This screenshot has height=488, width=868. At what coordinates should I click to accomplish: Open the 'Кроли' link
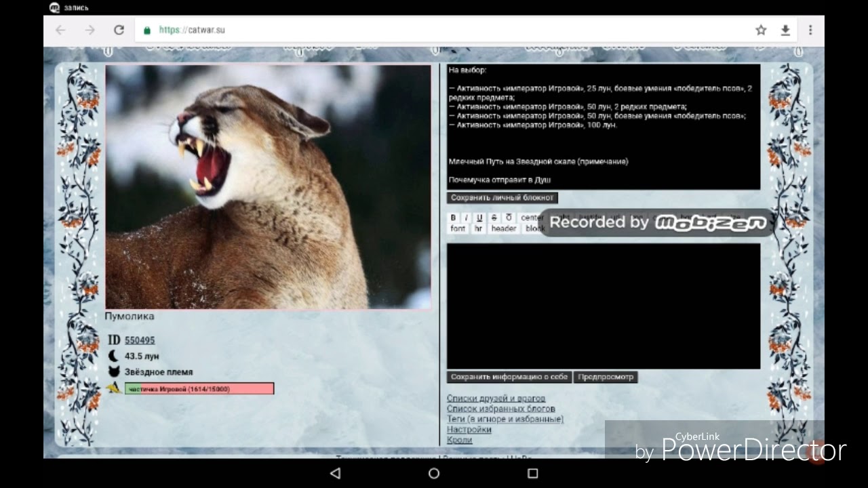click(459, 440)
